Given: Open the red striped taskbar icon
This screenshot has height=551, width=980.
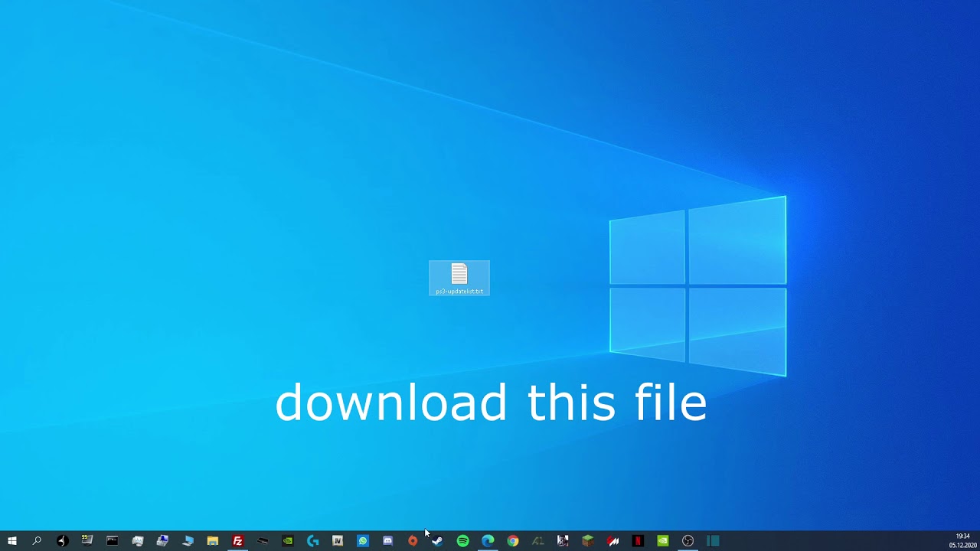Looking at the screenshot, I should coord(613,541).
